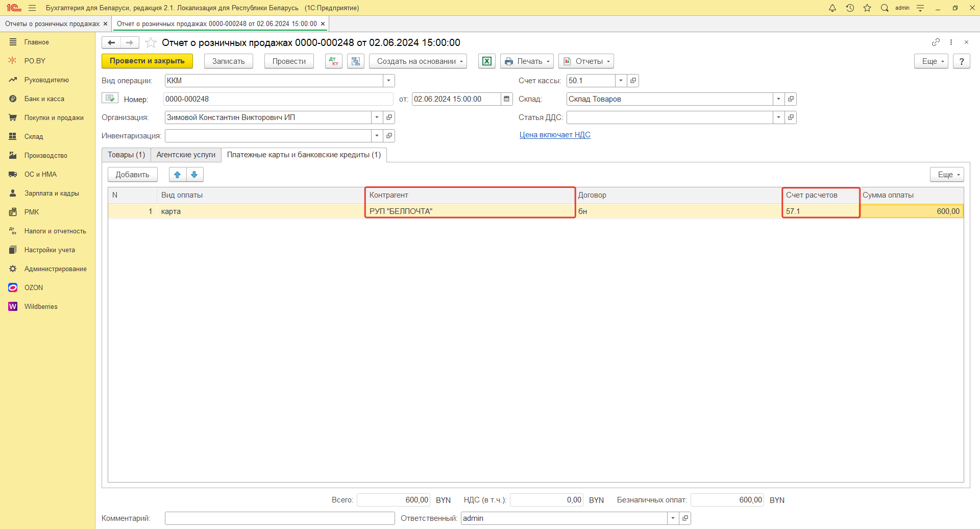Open Печать dropdown menu
This screenshot has width=980, height=529.
tap(527, 61)
